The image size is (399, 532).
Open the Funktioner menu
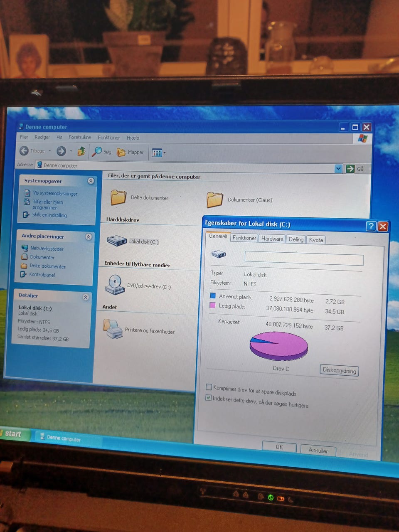point(108,138)
